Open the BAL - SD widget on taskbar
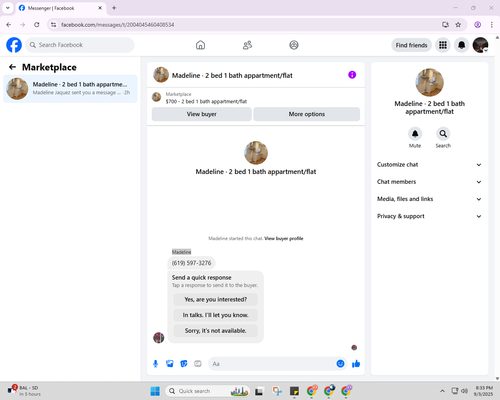 [24, 391]
